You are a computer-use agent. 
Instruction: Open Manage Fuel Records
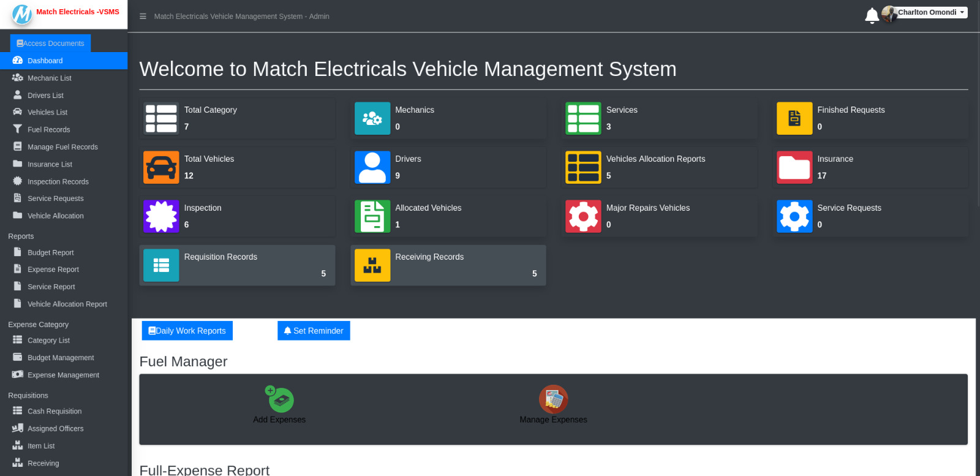pos(64,147)
